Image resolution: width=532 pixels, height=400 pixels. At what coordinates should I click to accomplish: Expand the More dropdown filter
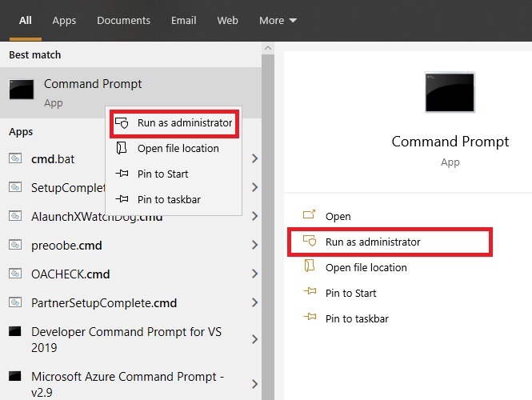278,21
